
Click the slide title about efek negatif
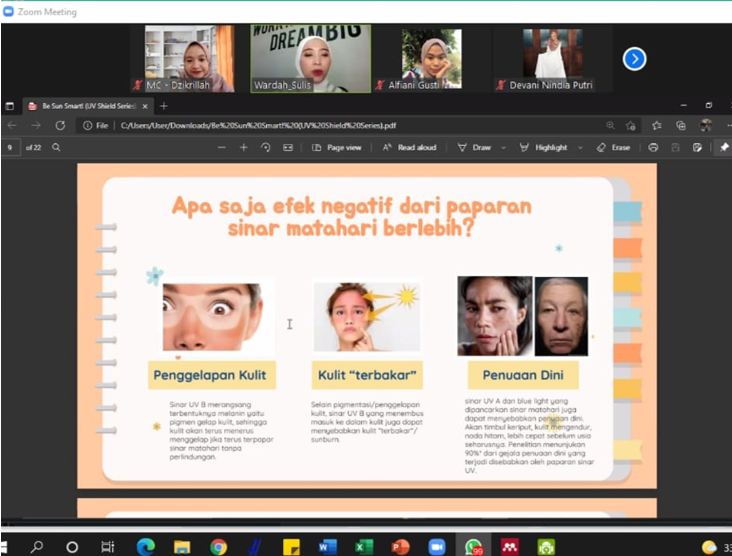[x=352, y=217]
